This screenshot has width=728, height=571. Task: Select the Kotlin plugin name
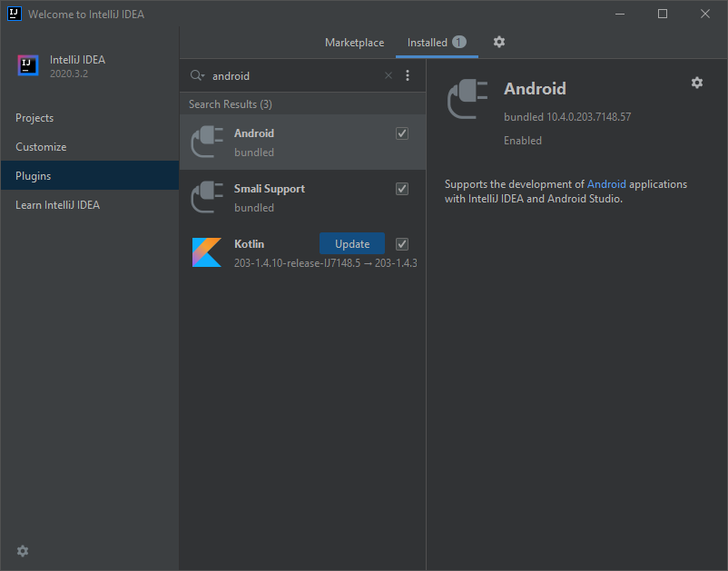point(250,244)
